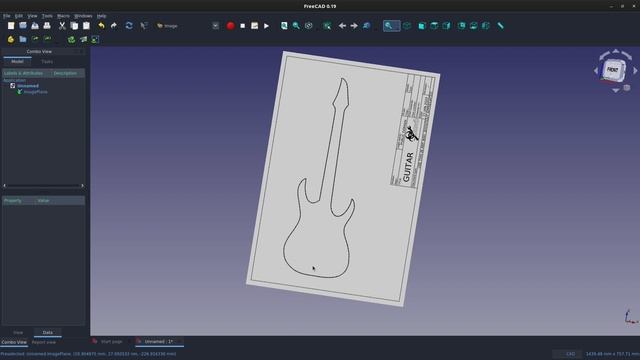Screen dimensions: 640x360
Task: Undo last action with yellow arrow
Action: pos(101,26)
